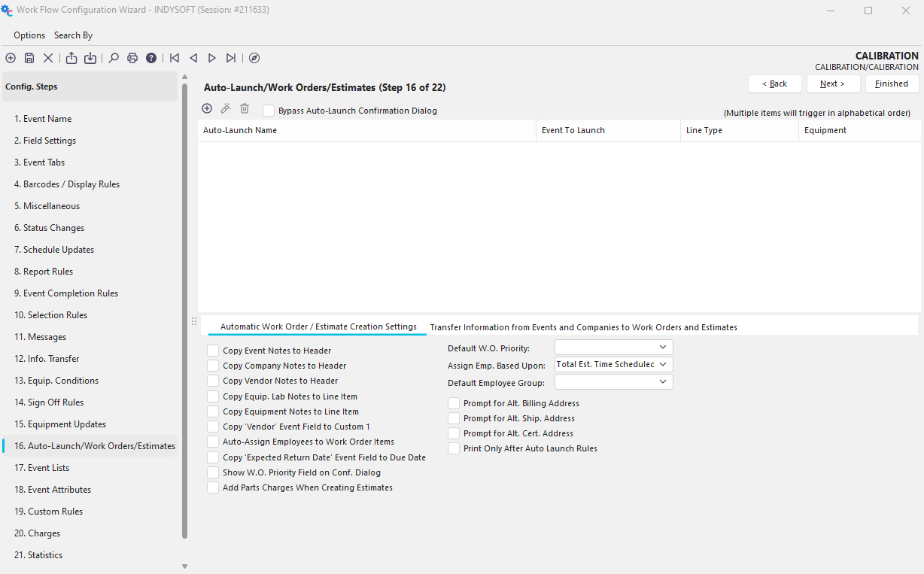Open search with the magnifier icon

tap(114, 58)
